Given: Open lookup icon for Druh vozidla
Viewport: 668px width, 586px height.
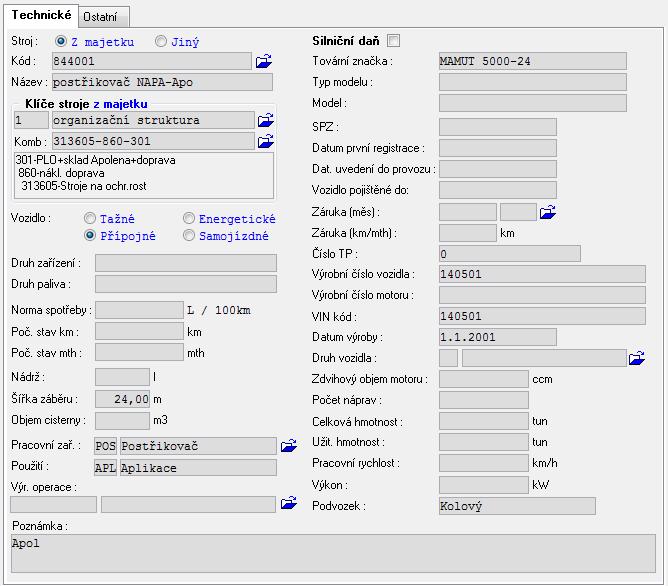Looking at the screenshot, I should pyautogui.click(x=636, y=358).
